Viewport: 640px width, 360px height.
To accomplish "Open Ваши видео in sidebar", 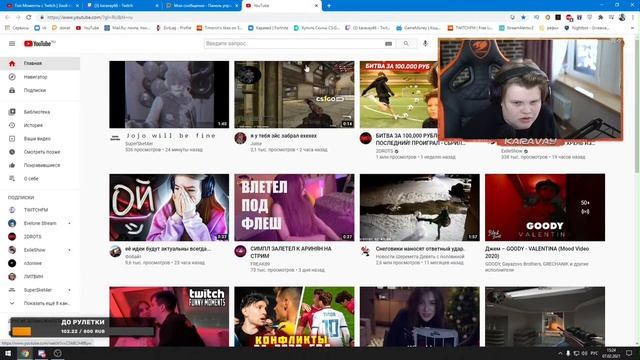I will (40, 139).
